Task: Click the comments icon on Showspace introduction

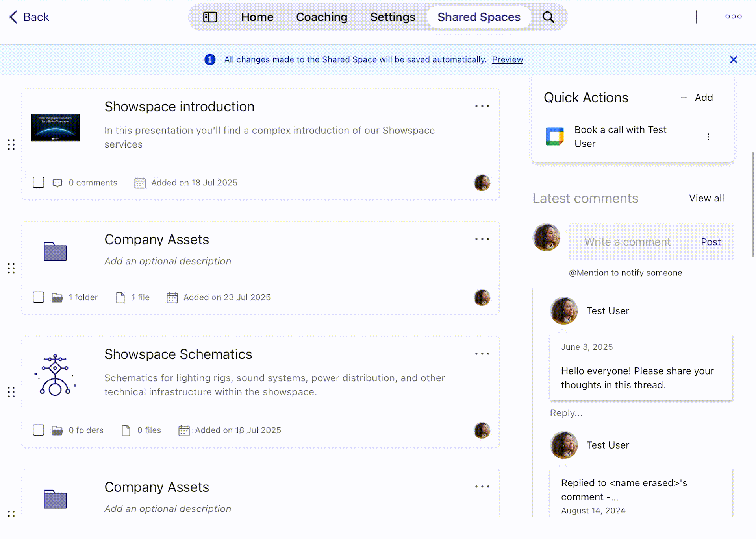Action: coord(57,183)
